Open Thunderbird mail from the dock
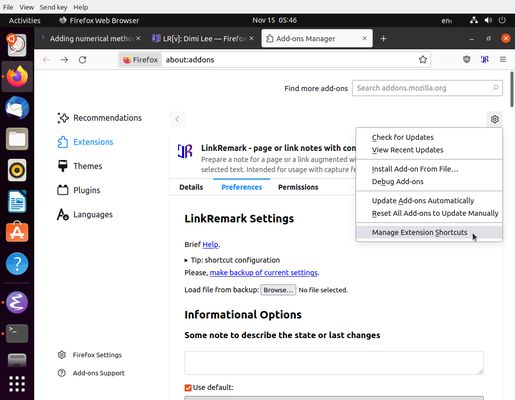This screenshot has height=400, width=515. pos(17,108)
